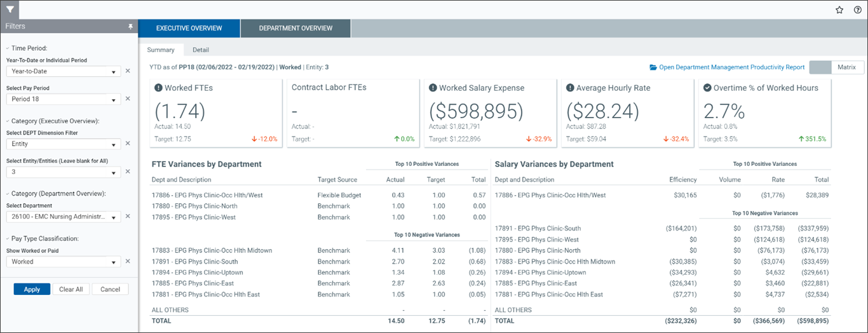The image size is (868, 333).
Task: Click the favorites star icon
Action: click(839, 10)
